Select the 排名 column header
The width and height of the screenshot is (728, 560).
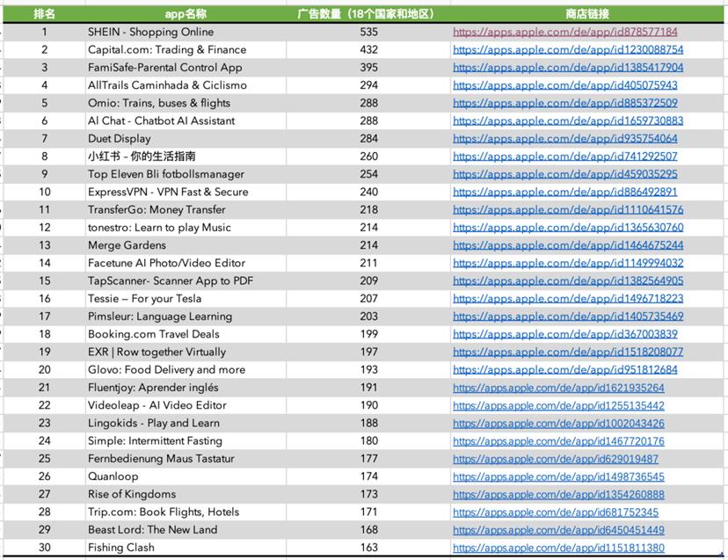click(x=44, y=14)
